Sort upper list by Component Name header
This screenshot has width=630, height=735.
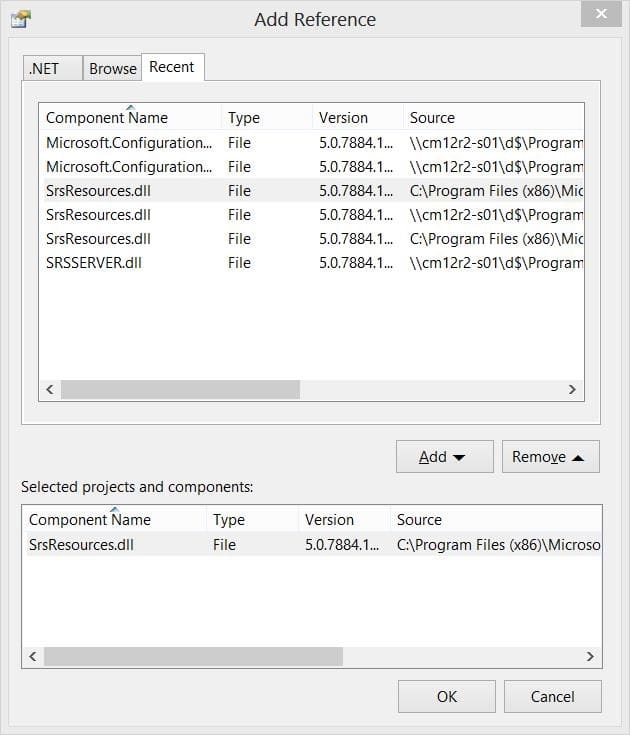point(130,118)
